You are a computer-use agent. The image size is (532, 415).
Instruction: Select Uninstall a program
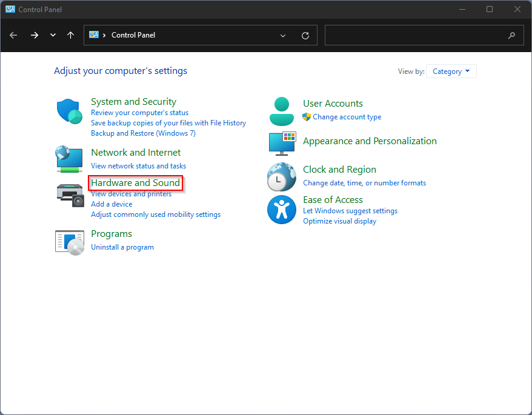pyautogui.click(x=122, y=247)
